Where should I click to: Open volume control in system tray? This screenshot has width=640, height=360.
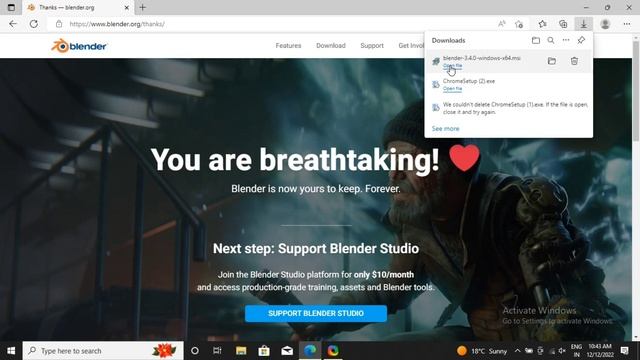coord(562,351)
